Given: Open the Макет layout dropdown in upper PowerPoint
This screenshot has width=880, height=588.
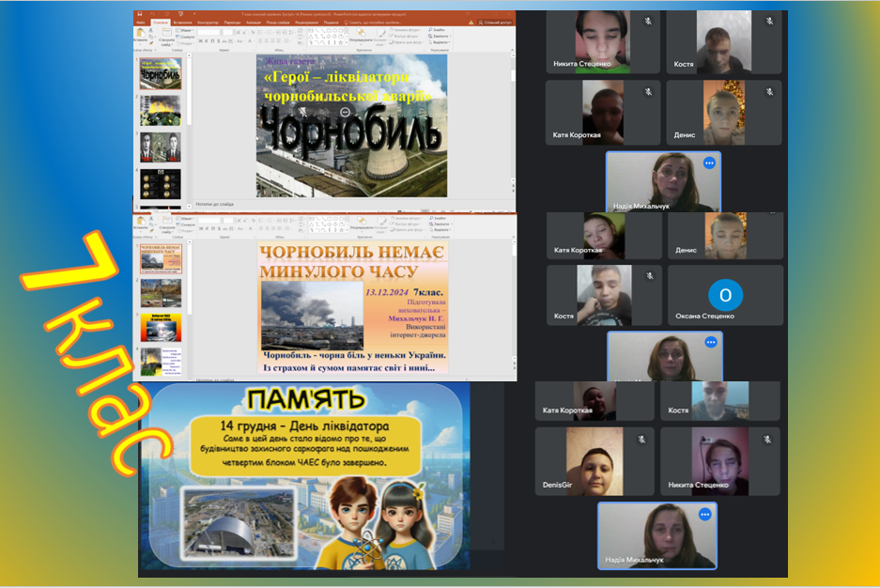Looking at the screenshot, I should (185, 30).
